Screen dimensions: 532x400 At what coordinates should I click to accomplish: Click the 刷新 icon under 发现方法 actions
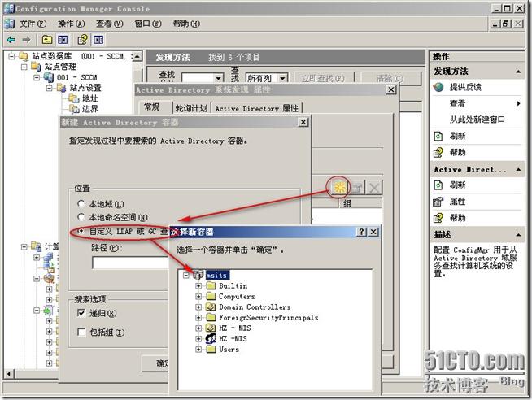tap(438, 136)
